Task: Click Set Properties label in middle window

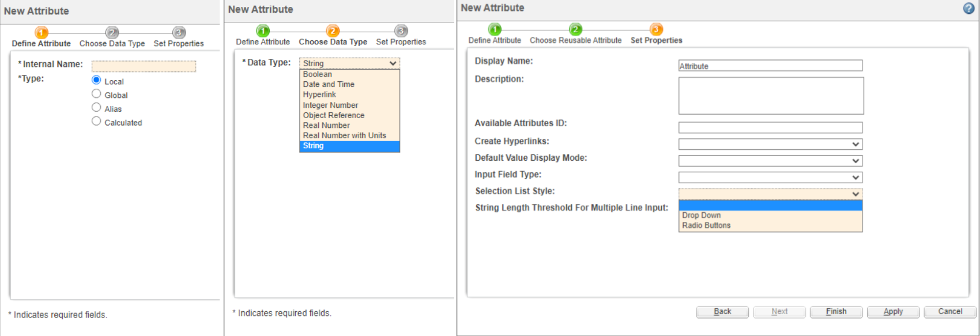Action: 401,42
